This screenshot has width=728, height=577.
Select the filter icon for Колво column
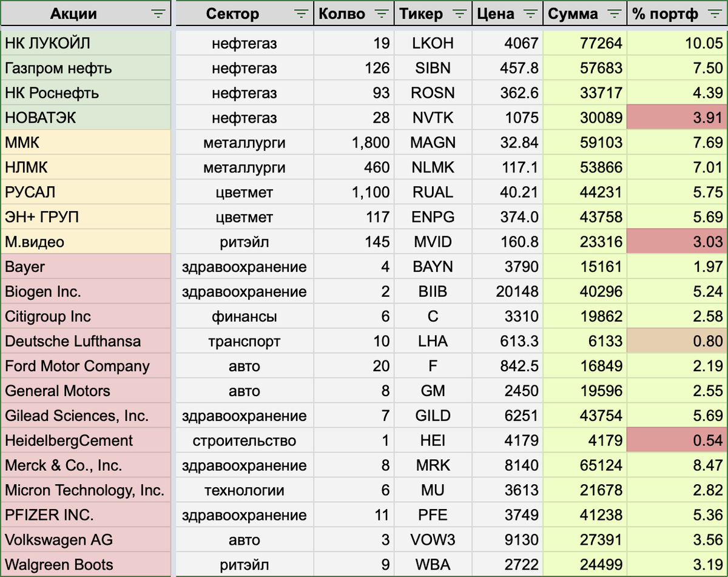[381, 13]
